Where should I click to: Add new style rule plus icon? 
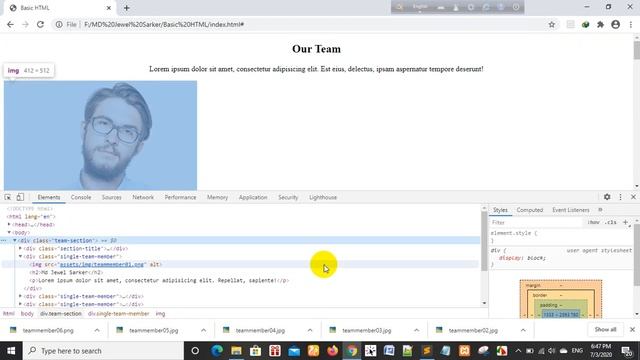[x=625, y=222]
